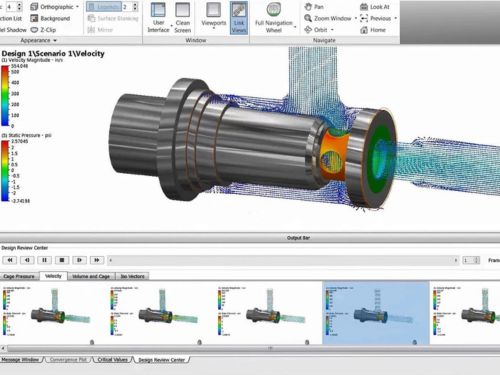This screenshot has width=500, height=375.
Task: Open the Background settings
Action: click(50, 18)
